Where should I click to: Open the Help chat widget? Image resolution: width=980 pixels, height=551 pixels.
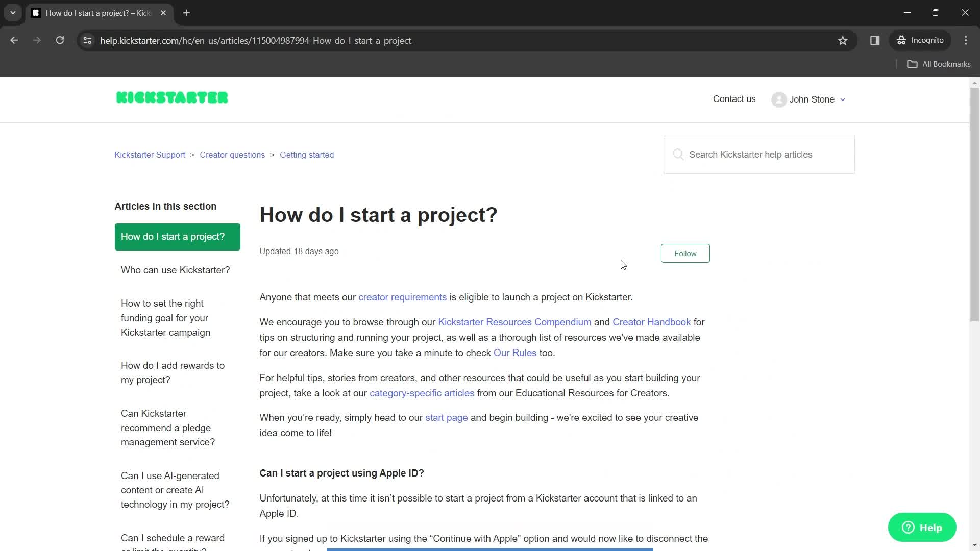click(922, 528)
